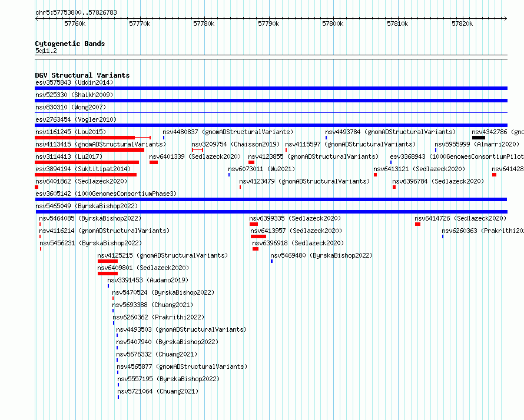
Task: Select nsv6260362 (Prakrithi2022) label
Action: [158, 317]
